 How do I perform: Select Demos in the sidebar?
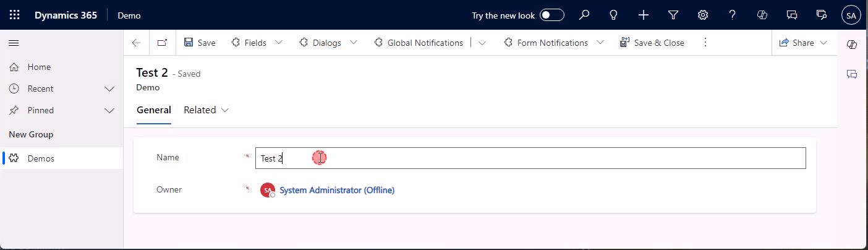62,158
